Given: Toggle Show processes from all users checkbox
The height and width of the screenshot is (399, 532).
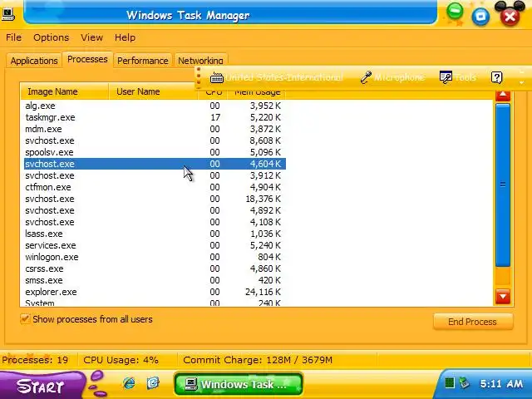Looking at the screenshot, I should tap(25, 319).
